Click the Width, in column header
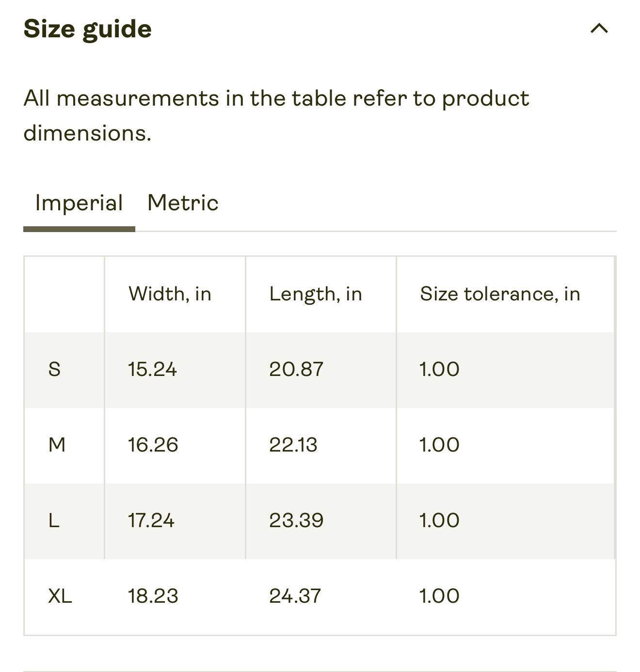This screenshot has height=672, width=640. (170, 294)
